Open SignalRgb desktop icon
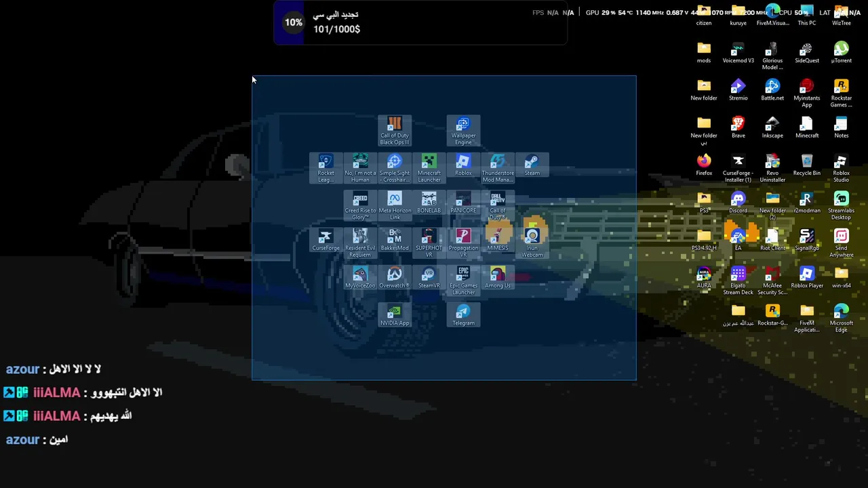 pyautogui.click(x=807, y=240)
